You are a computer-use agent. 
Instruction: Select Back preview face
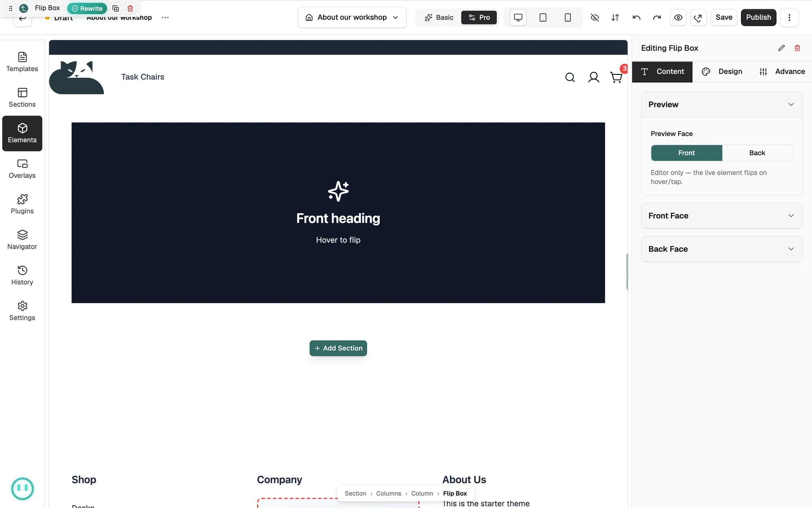click(x=757, y=153)
